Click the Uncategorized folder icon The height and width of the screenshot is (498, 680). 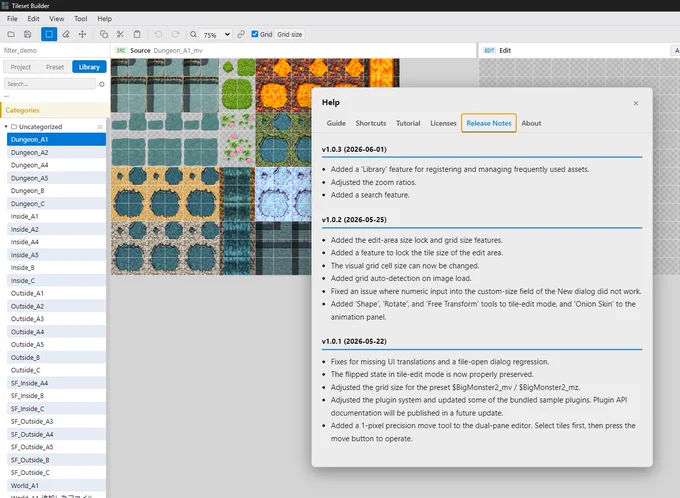(x=14, y=127)
